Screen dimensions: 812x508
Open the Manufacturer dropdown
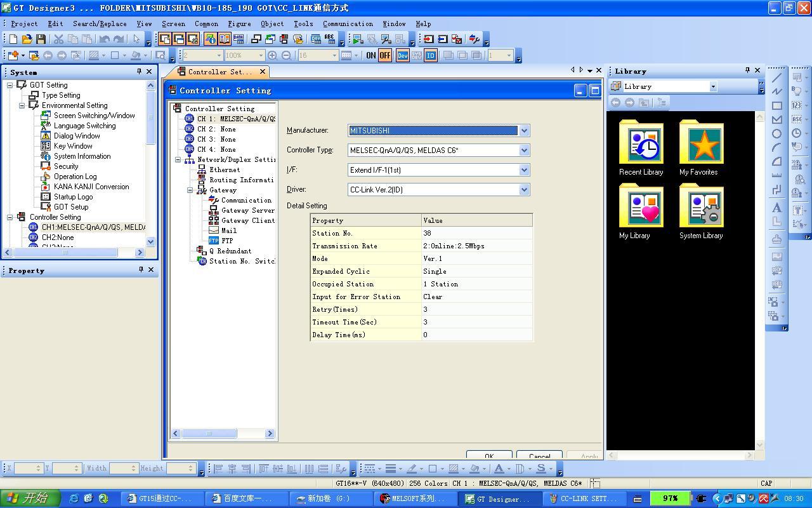[x=524, y=131]
